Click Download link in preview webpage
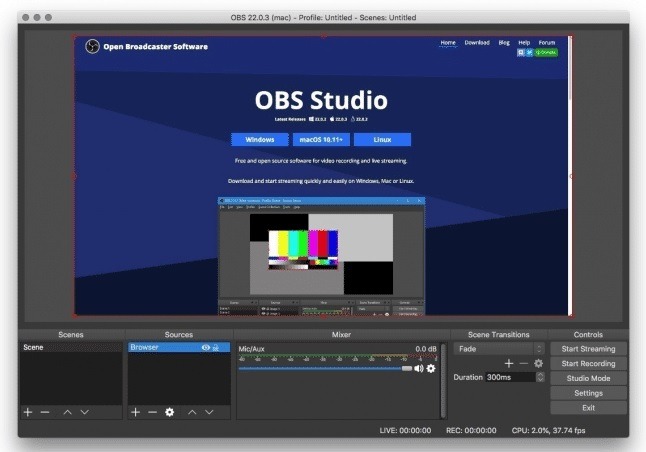Viewport: 646px width, 452px height. 477,42
